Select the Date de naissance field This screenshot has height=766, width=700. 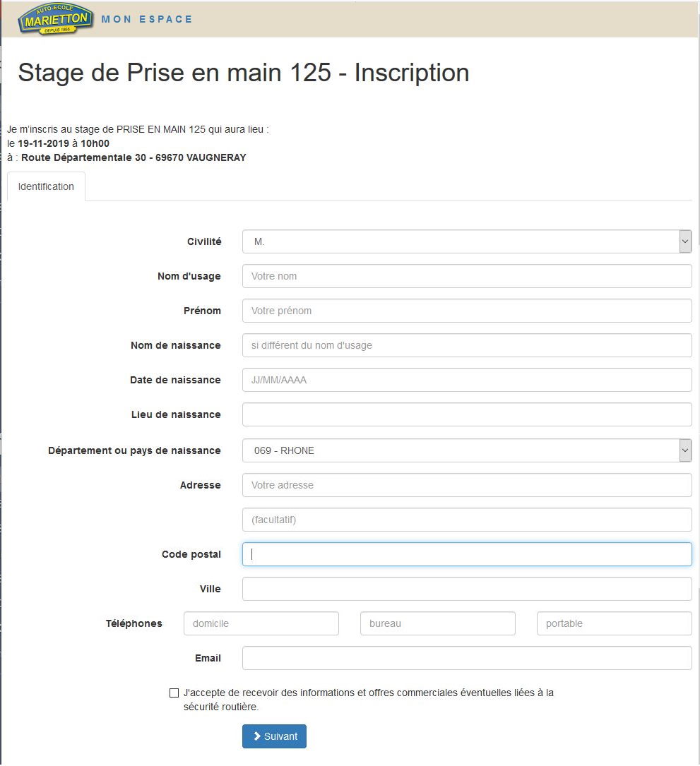[466, 380]
